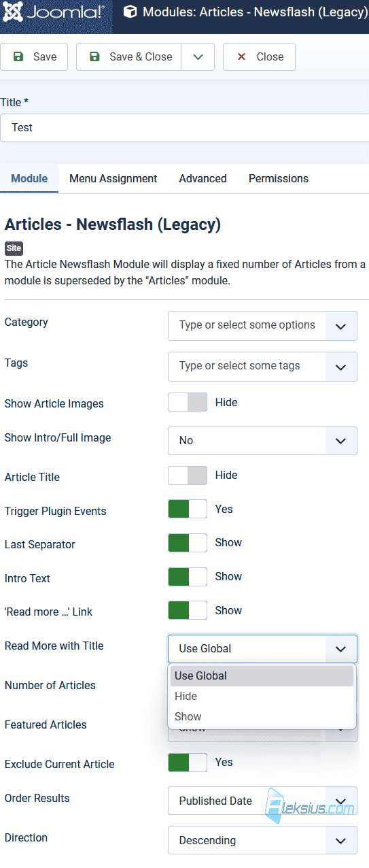Image resolution: width=369 pixels, height=868 pixels.
Task: Open the Direction dropdown
Action: tap(262, 840)
